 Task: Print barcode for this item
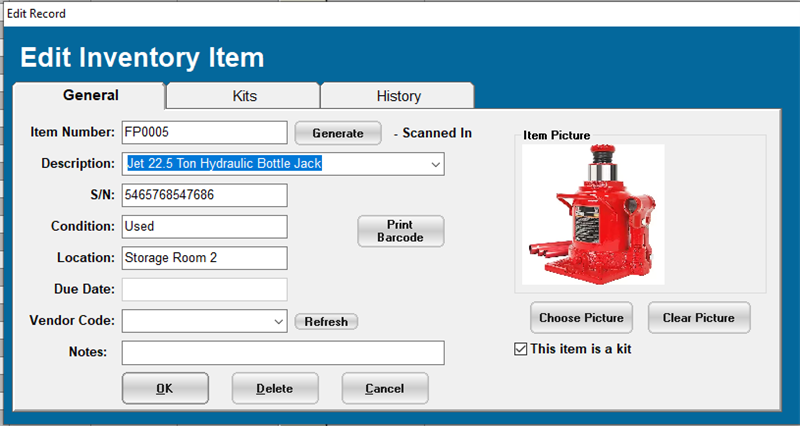(x=401, y=231)
